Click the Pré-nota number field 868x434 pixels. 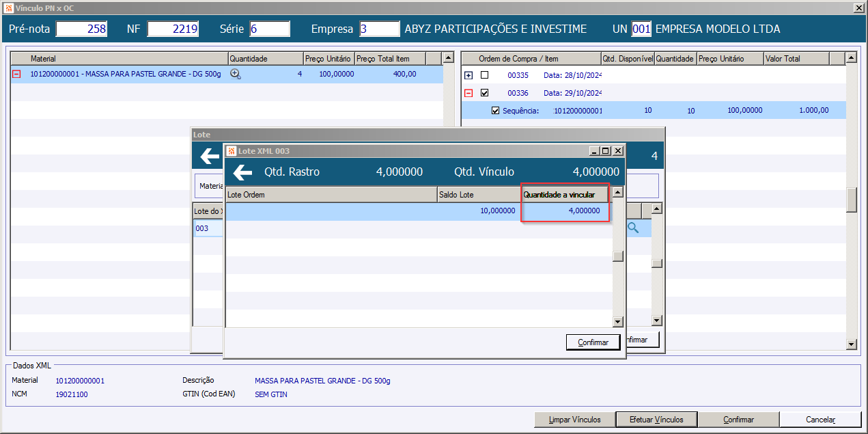click(x=82, y=29)
